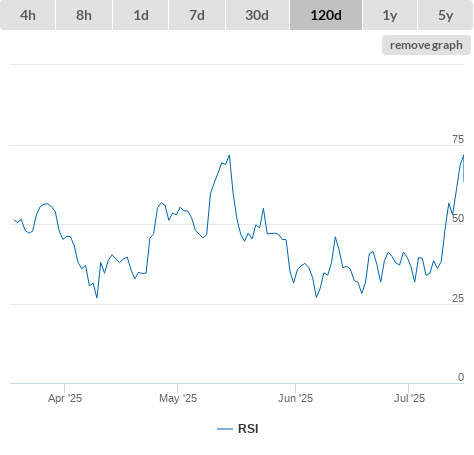474x455 pixels.
Task: Select the 4h time range tab
Action: (x=28, y=15)
